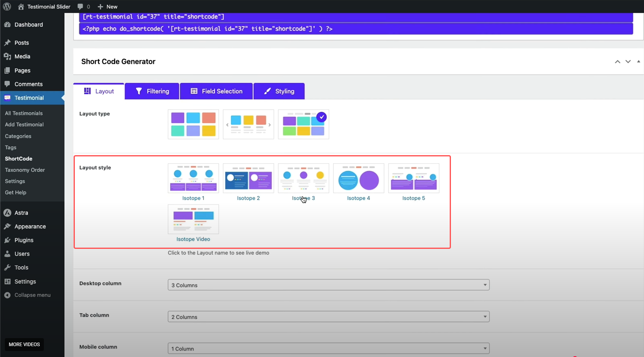Open Appearance menu in sidebar
Screen dimensions: 644x357
click(30, 226)
